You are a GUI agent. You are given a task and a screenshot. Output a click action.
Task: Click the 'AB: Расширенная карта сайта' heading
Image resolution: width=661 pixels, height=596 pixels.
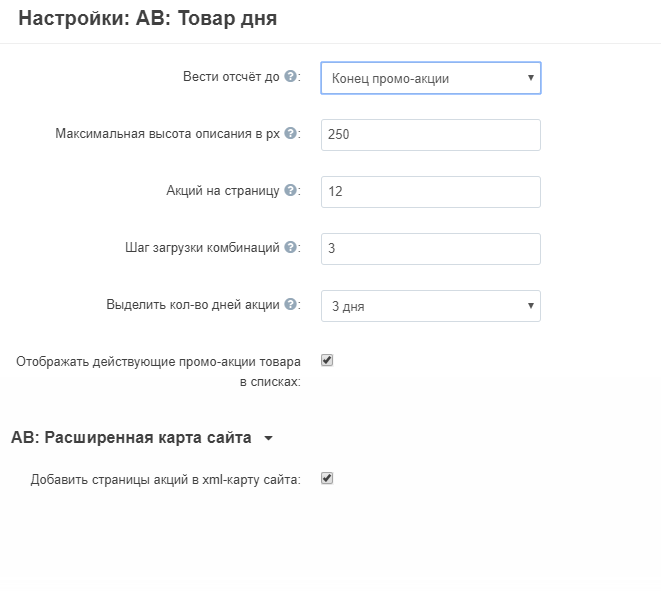(131, 438)
